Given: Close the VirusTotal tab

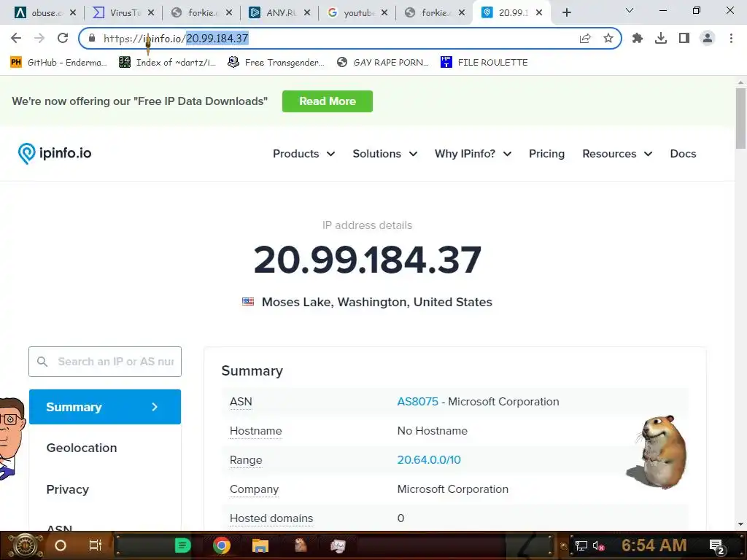Looking at the screenshot, I should click(151, 13).
